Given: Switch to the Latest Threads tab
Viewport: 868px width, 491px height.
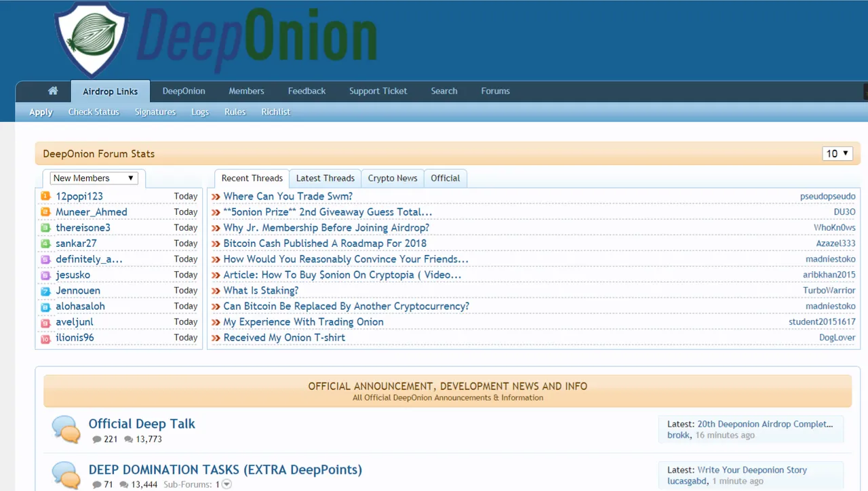Looking at the screenshot, I should click(x=325, y=178).
